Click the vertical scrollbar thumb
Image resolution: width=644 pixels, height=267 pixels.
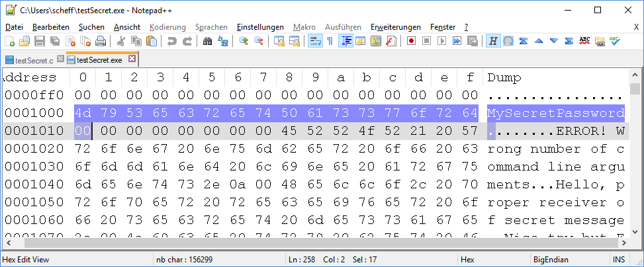[x=635, y=89]
